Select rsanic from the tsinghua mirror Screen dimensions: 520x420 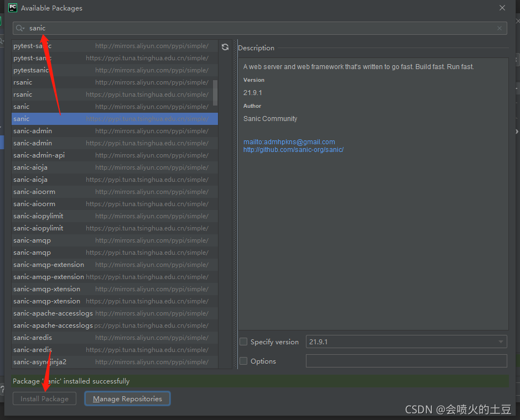[115, 95]
